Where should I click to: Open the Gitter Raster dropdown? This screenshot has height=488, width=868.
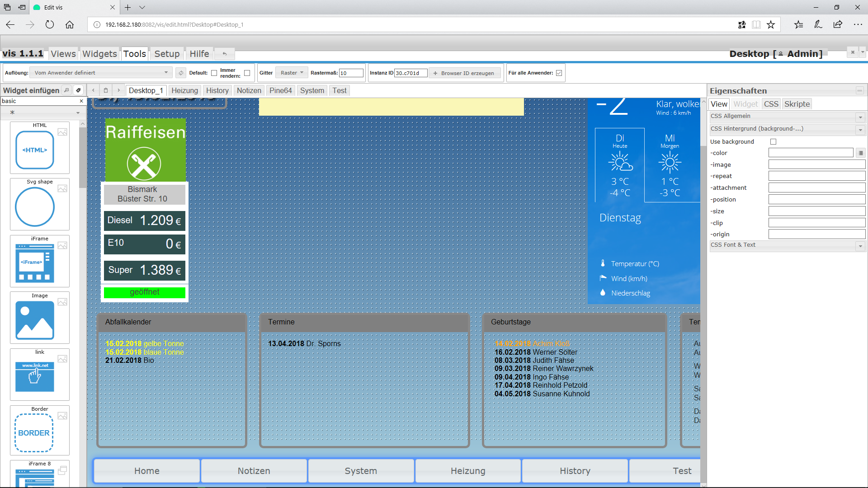292,73
